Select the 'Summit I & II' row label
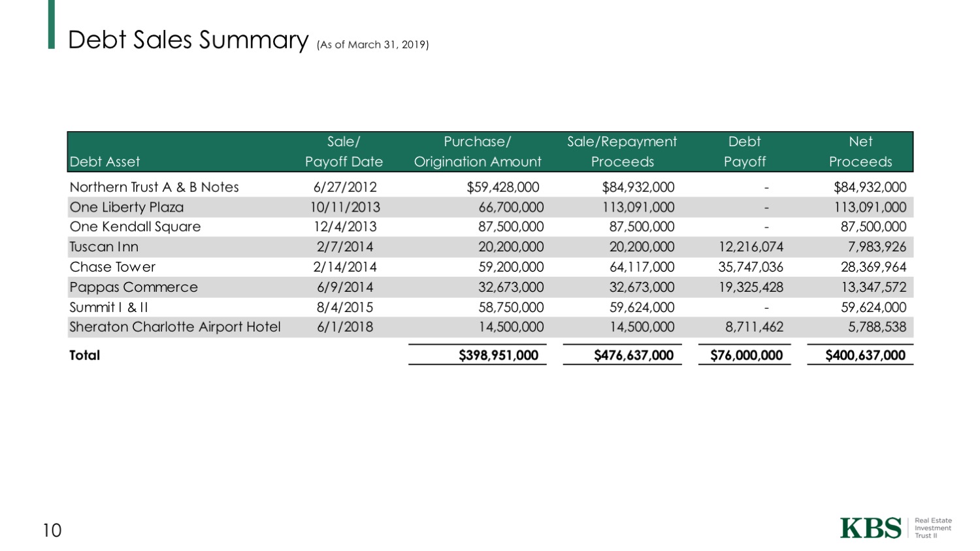Image resolution: width=980 pixels, height=551 pixels. [x=108, y=307]
